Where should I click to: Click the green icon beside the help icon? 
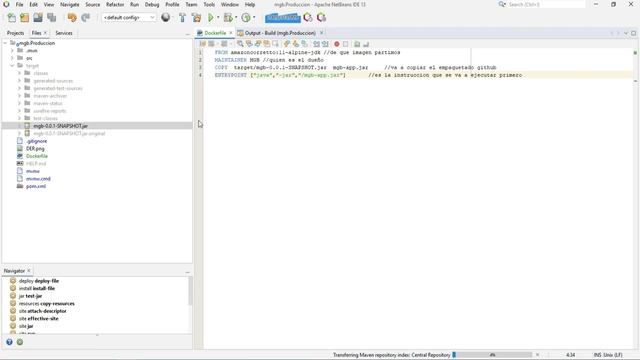point(20,342)
